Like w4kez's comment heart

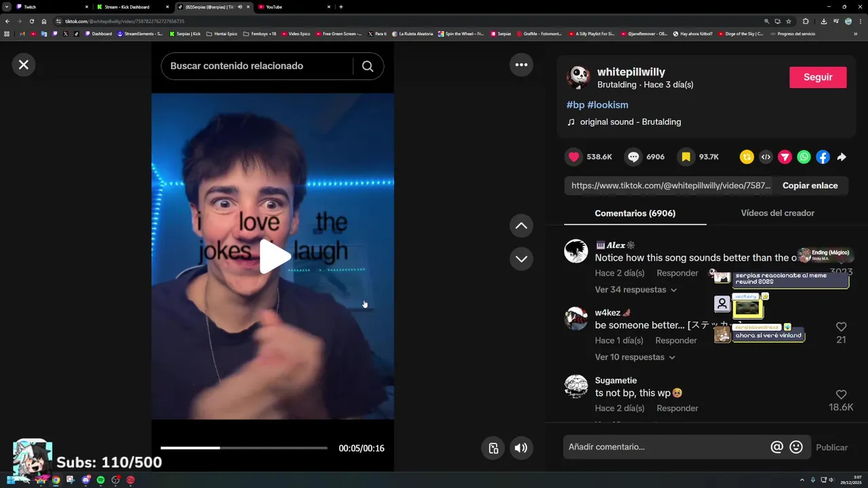841,327
